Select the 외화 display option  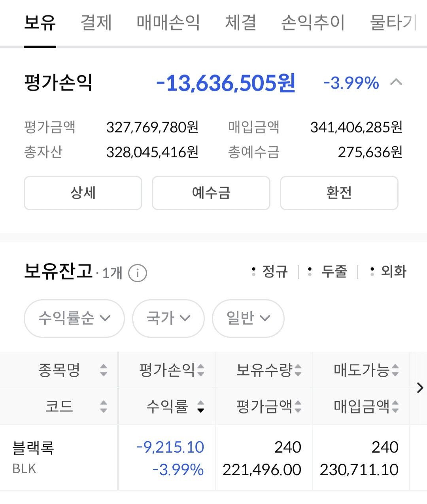tap(389, 272)
